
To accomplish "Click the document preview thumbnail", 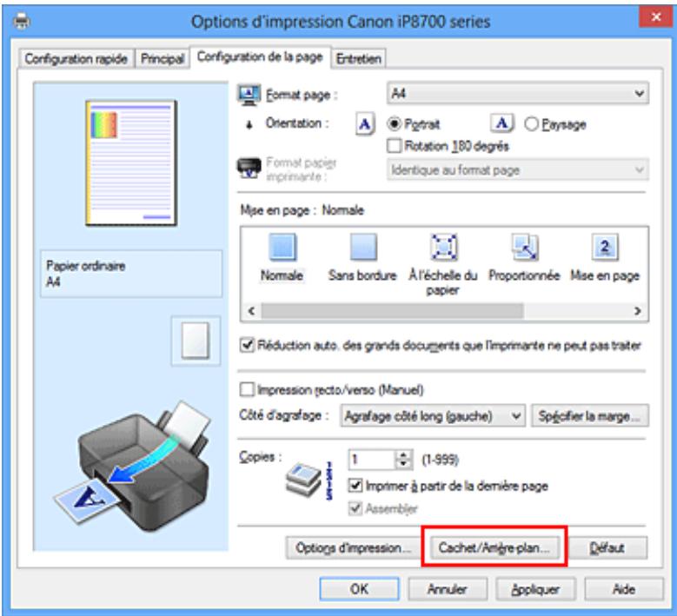I will coord(131,163).
